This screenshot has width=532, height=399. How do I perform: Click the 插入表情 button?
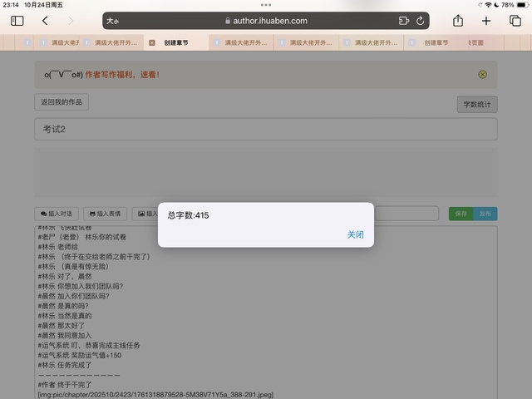pos(105,214)
